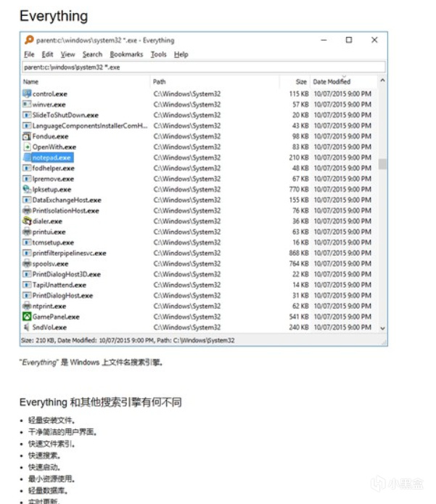Click the SndVol.exe speaker icon

[x=27, y=328]
